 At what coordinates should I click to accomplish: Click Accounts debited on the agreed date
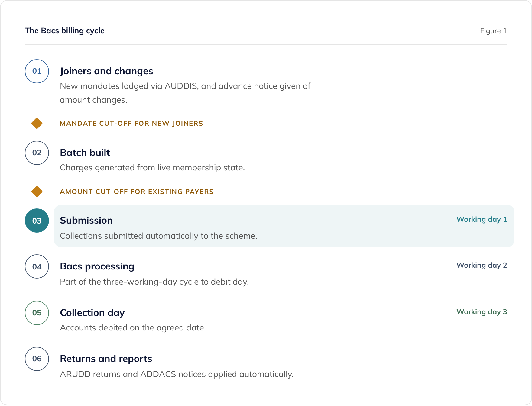click(x=133, y=328)
